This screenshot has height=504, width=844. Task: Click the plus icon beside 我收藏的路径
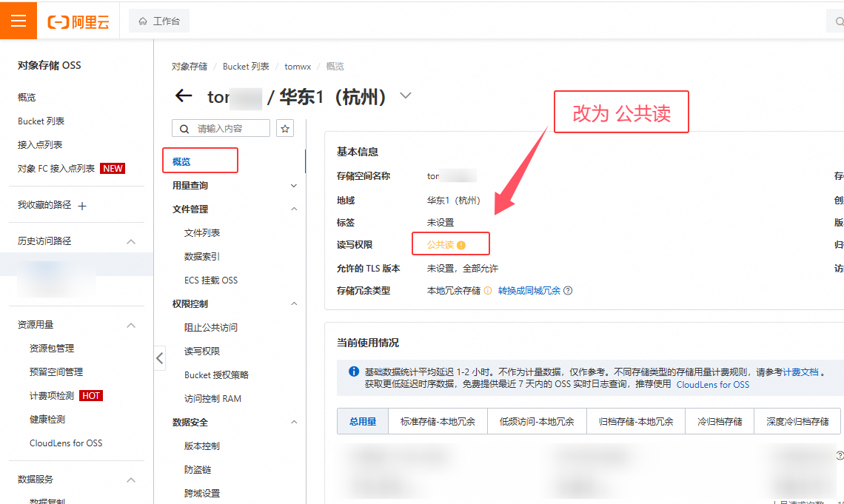(x=82, y=206)
